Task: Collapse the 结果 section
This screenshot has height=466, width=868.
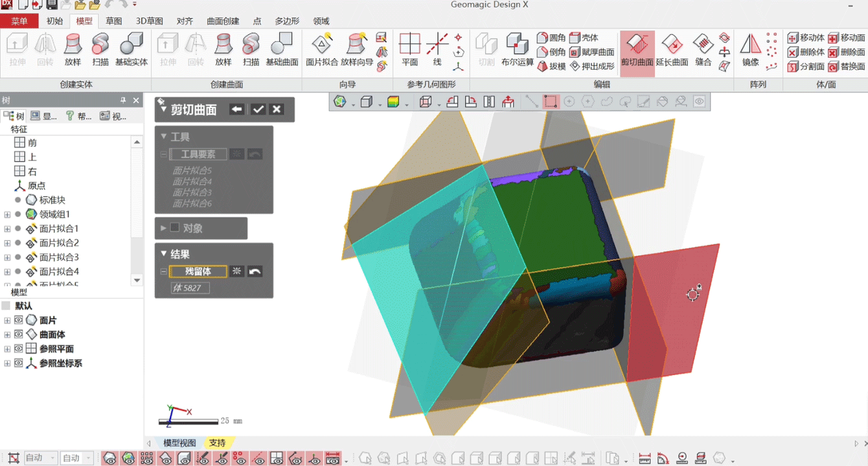Action: coord(164,254)
